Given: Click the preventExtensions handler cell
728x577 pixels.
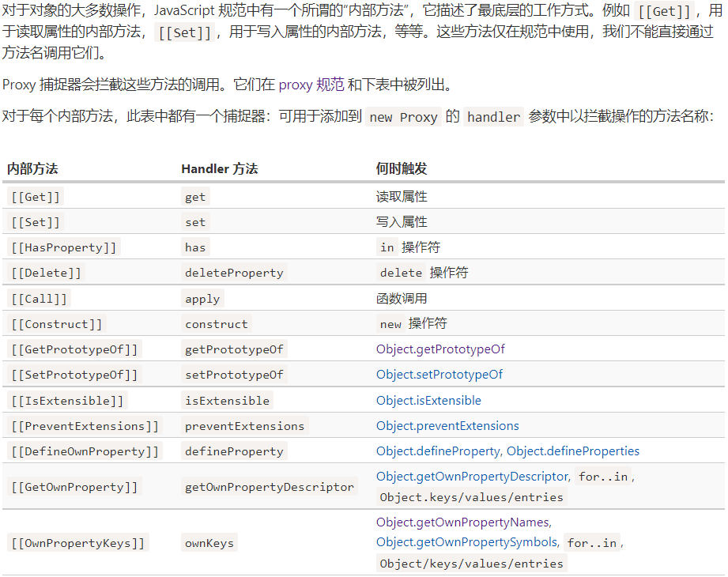Looking at the screenshot, I should coord(245,426).
